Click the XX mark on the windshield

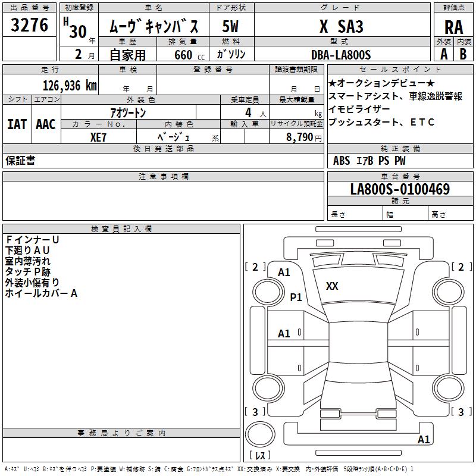click(332, 286)
